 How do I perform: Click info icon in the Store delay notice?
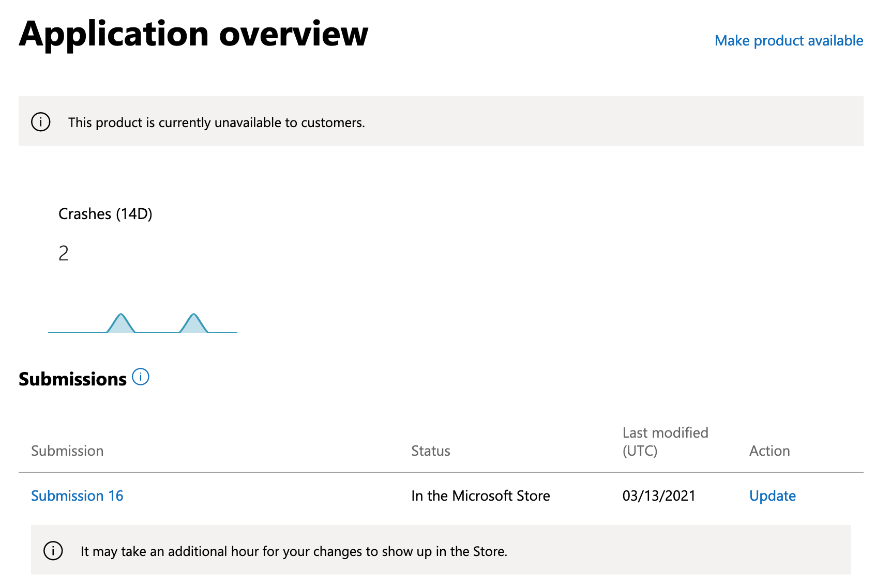(53, 551)
